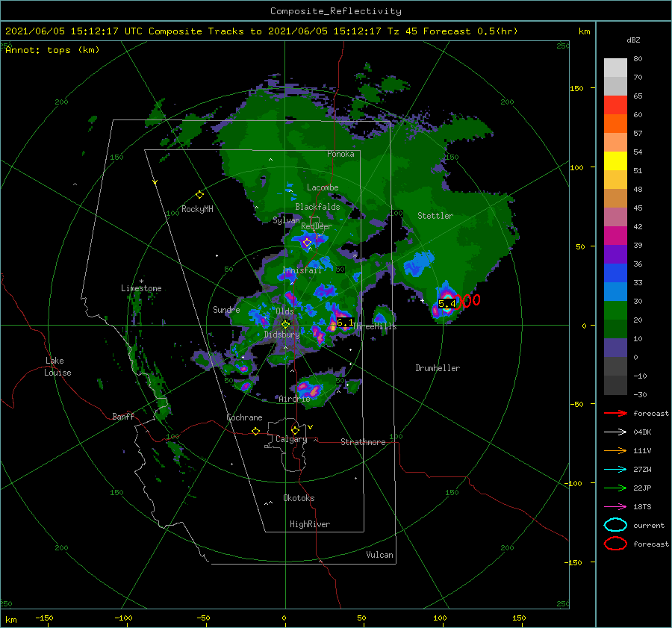Click the magenta dBZ color swatch

click(615, 235)
